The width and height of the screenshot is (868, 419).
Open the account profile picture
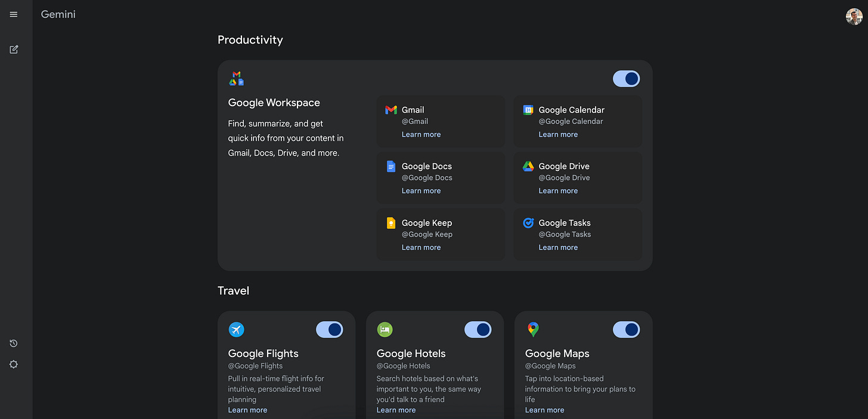pos(854,16)
